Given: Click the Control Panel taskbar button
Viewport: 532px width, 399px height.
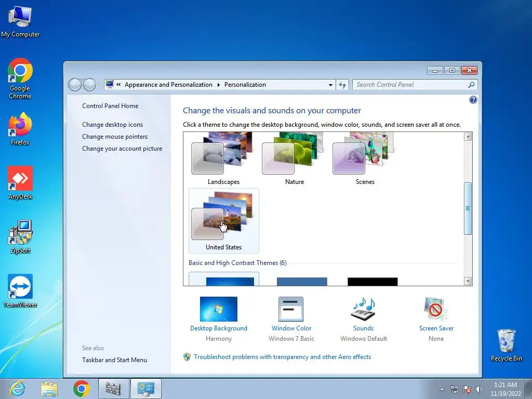Looking at the screenshot, I should tap(146, 389).
